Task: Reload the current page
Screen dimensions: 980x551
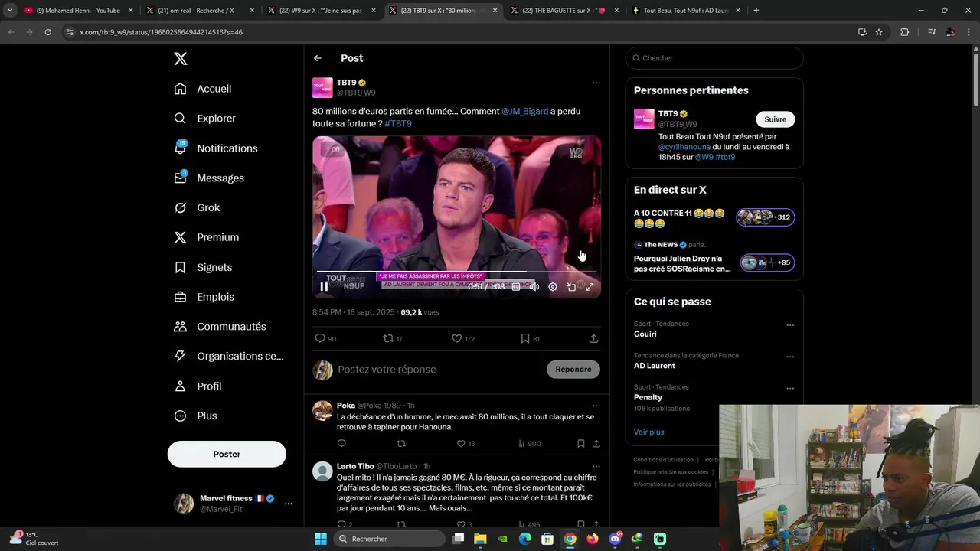Action: [x=47, y=32]
